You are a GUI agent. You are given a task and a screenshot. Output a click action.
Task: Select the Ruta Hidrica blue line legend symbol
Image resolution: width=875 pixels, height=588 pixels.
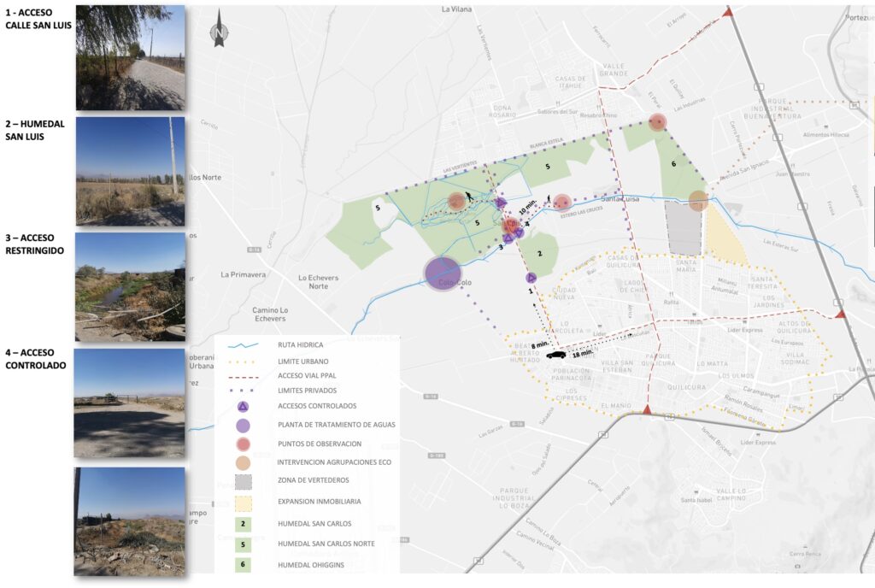[x=243, y=345]
